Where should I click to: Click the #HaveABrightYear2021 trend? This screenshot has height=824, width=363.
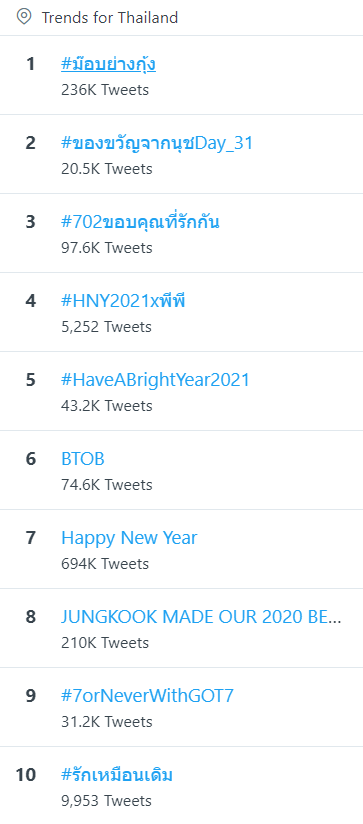coord(155,380)
